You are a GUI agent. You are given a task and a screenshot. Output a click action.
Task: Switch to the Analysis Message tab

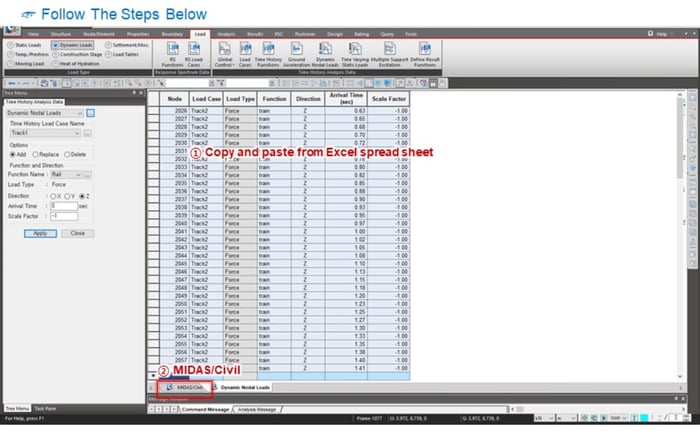257,410
